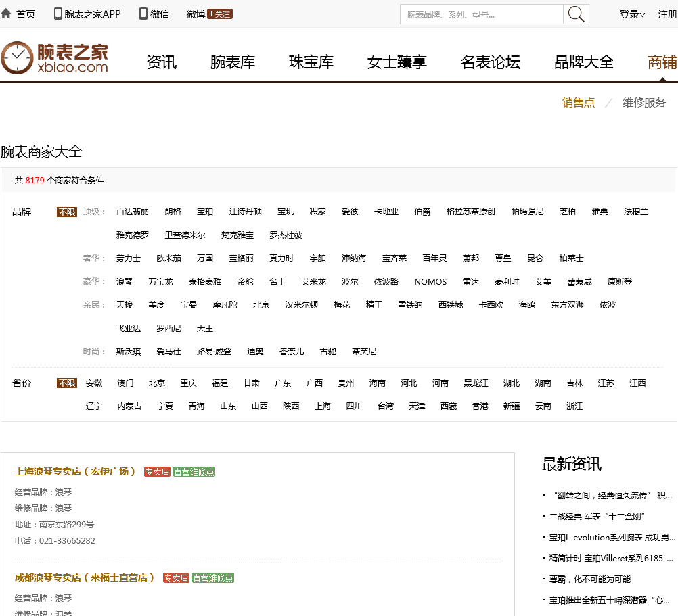The image size is (678, 616).
Task: Filter by province 黑龙江
Action: [476, 383]
